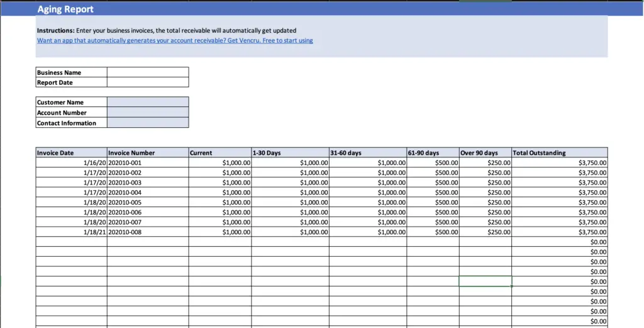
Task: Click the 'Customer Name' label cell
Action: [72, 102]
